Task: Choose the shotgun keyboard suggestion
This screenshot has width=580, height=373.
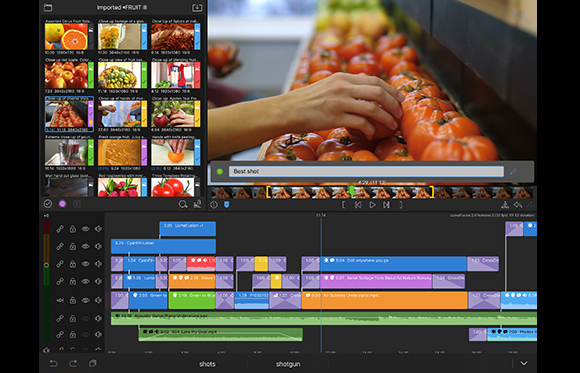Action: 288,364
